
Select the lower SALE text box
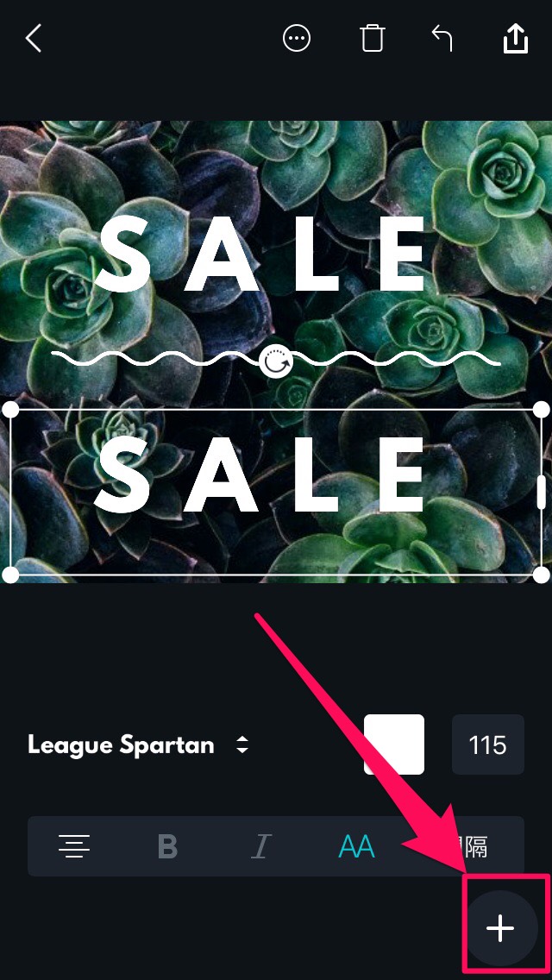point(276,492)
